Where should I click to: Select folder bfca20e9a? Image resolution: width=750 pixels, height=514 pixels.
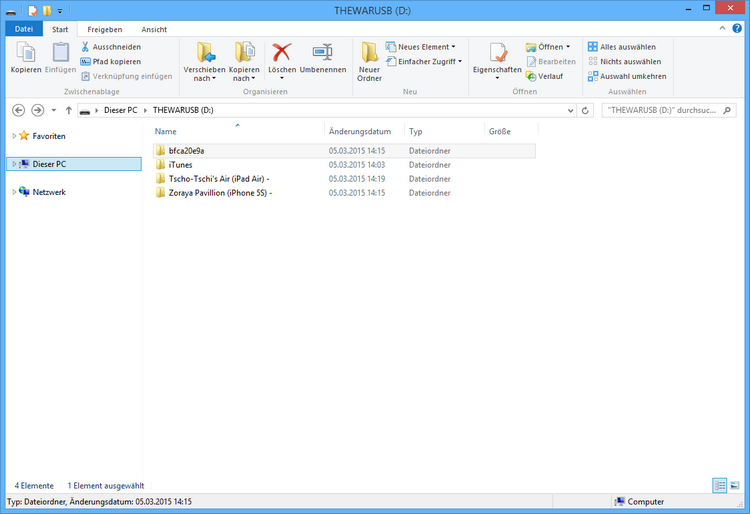(344, 151)
